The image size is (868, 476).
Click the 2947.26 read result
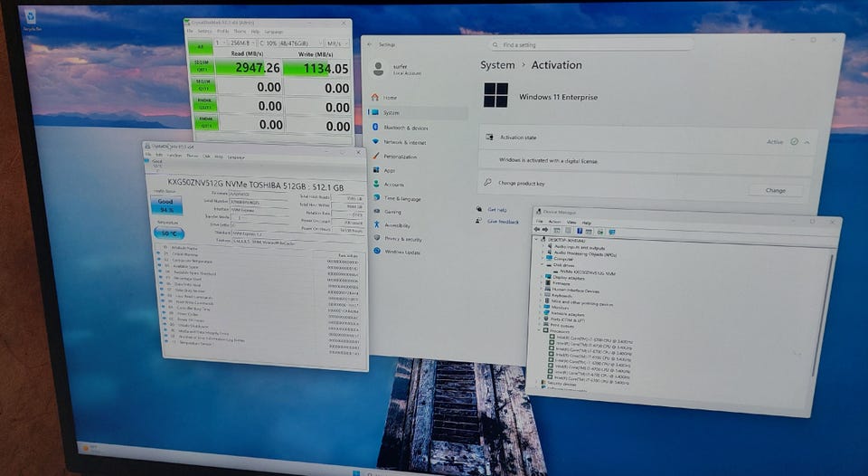(250, 68)
